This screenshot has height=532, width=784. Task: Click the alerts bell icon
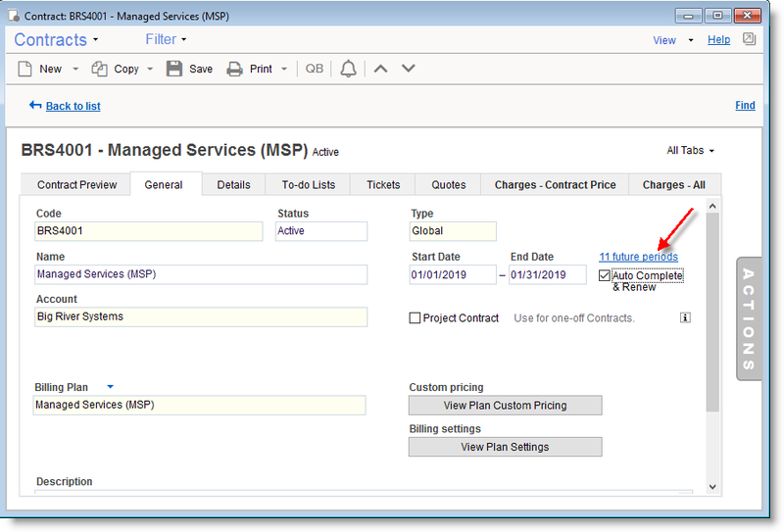click(348, 69)
